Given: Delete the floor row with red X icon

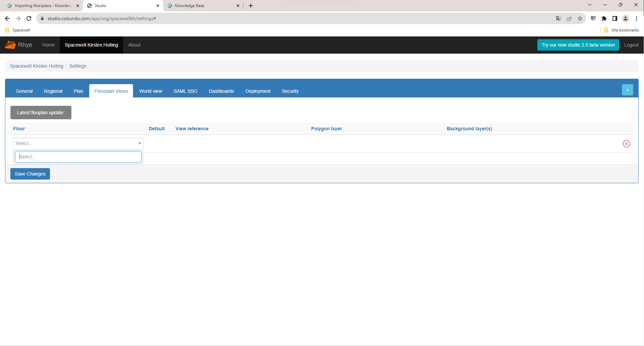Looking at the screenshot, I should [x=626, y=144].
